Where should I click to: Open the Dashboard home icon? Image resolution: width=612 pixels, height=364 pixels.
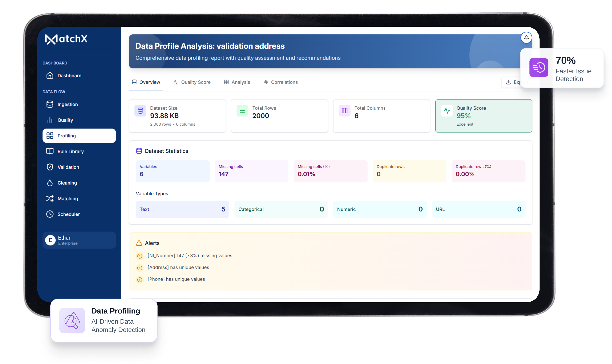point(50,75)
